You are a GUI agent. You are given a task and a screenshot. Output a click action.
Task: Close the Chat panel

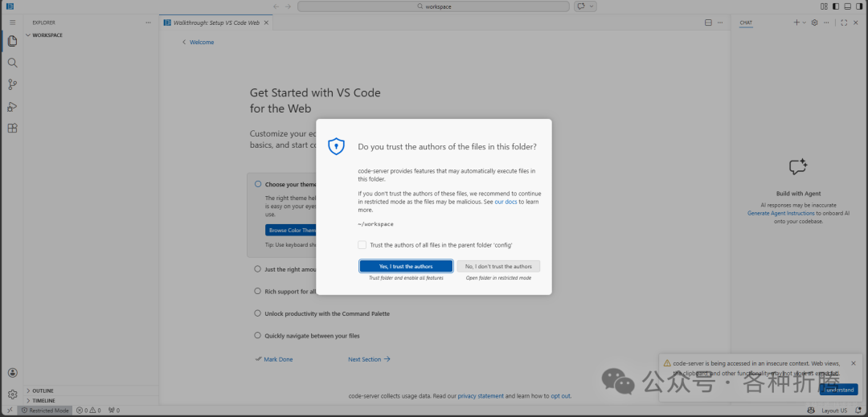tap(856, 22)
